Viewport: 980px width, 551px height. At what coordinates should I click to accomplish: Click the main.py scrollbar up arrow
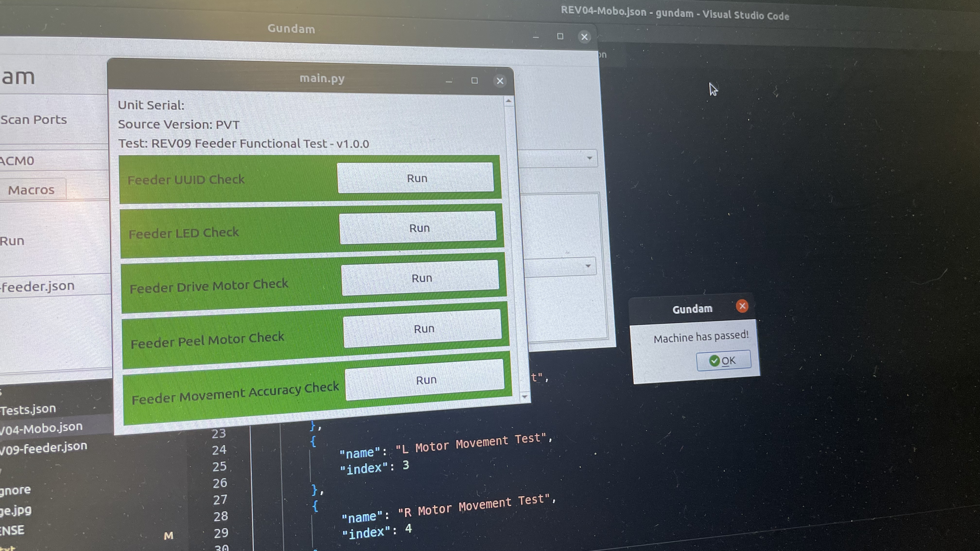point(509,101)
